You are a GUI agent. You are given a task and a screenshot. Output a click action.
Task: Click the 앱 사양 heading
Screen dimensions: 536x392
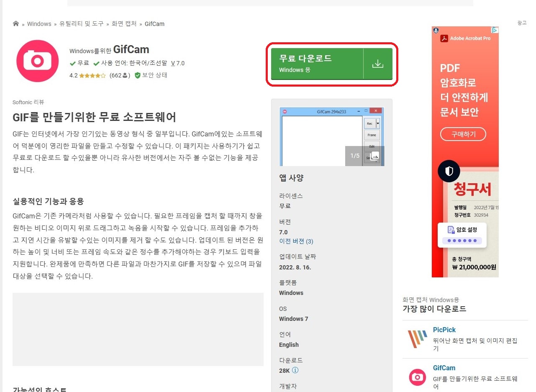291,178
